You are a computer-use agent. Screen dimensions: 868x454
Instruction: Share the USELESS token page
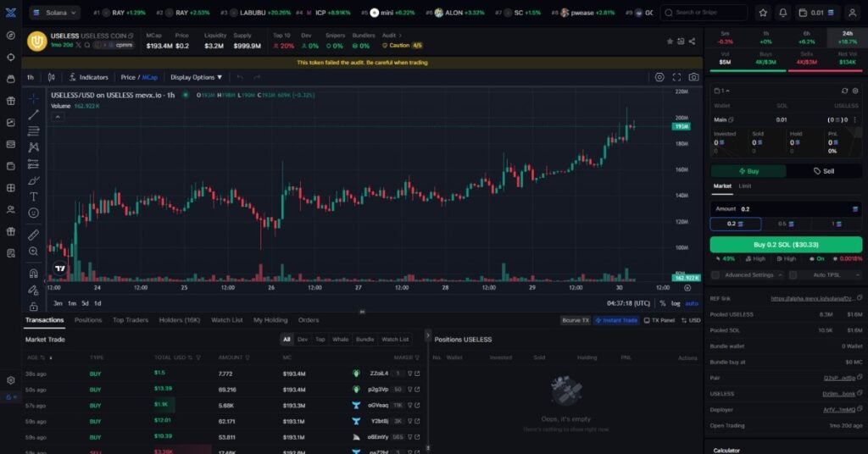692,42
